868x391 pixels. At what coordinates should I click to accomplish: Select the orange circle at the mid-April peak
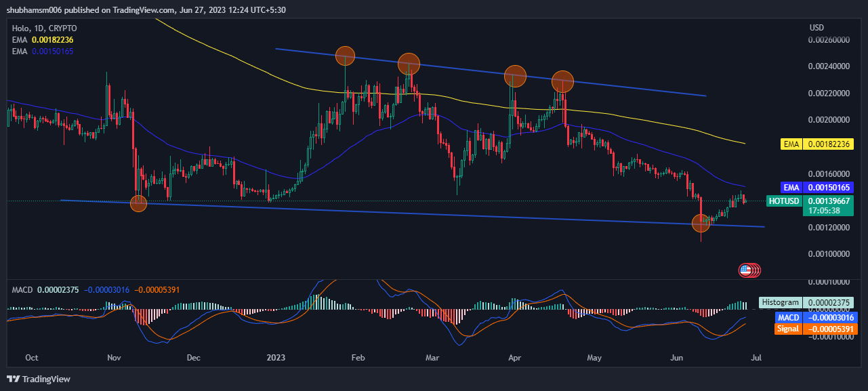click(x=562, y=82)
